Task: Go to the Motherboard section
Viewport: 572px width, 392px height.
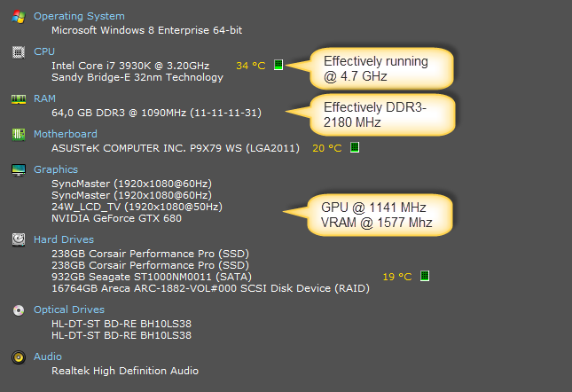Action: point(66,134)
